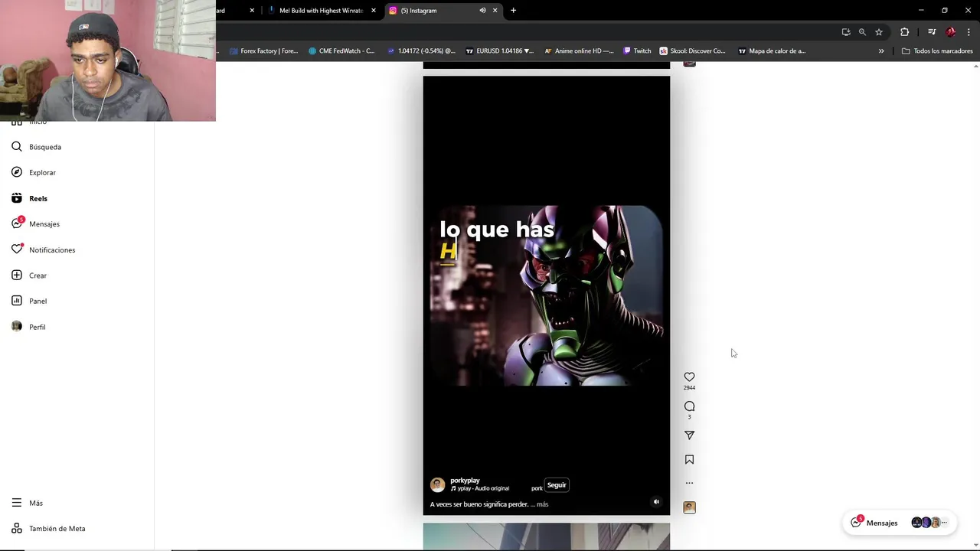Open the Skool: Discover bookmark
This screenshot has height=551, width=980.
(x=692, y=51)
